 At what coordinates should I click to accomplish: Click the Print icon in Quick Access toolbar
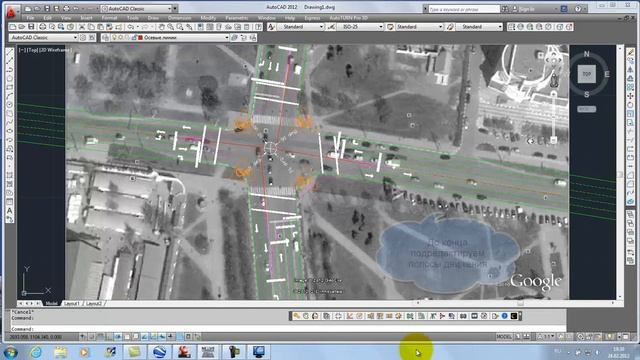[66, 9]
